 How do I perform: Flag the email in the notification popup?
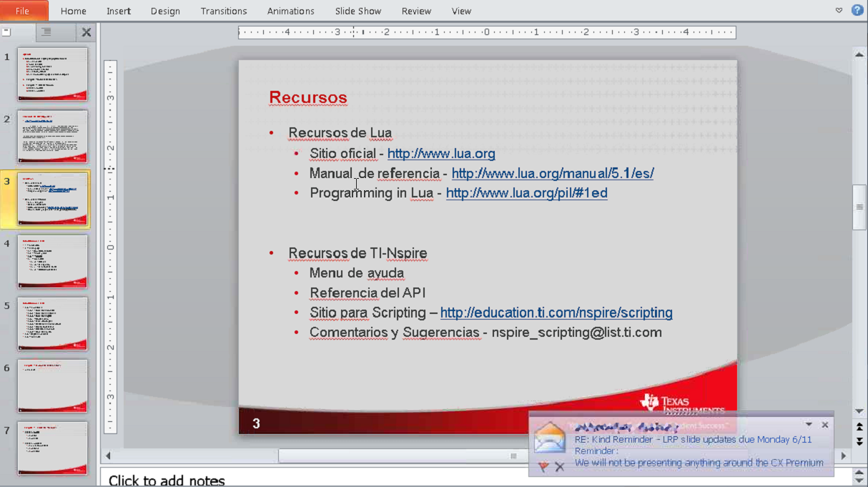[543, 466]
